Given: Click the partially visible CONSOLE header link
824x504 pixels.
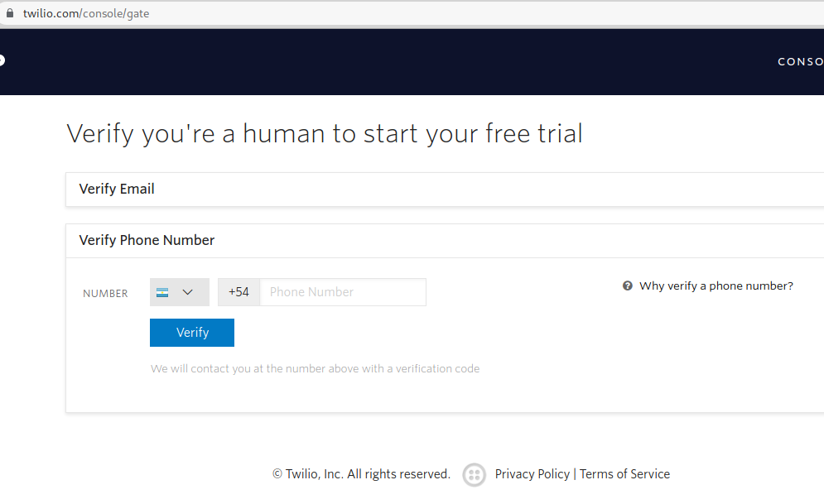Looking at the screenshot, I should [800, 61].
